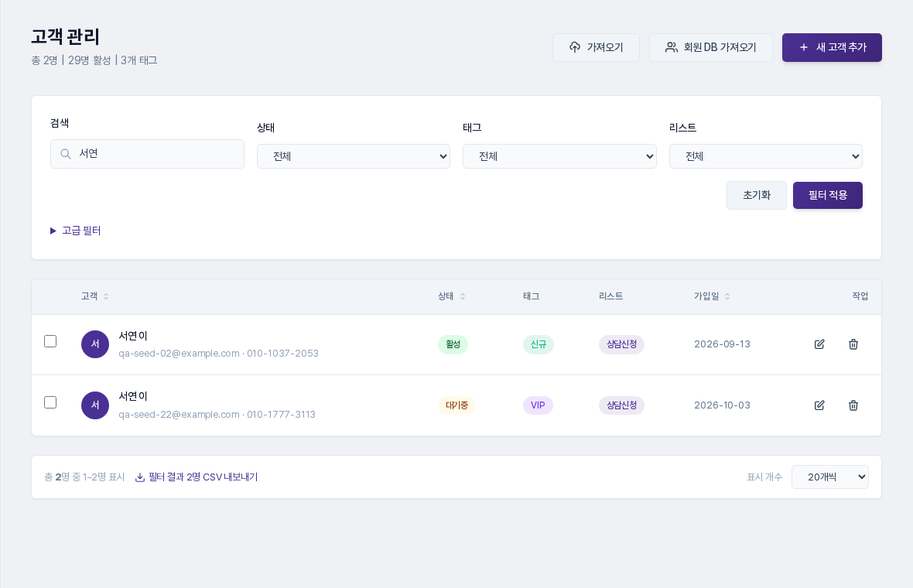Viewport: 913px width, 588px height.
Task: Check the checkbox for qa-seed-22 row
Action: [x=50, y=402]
